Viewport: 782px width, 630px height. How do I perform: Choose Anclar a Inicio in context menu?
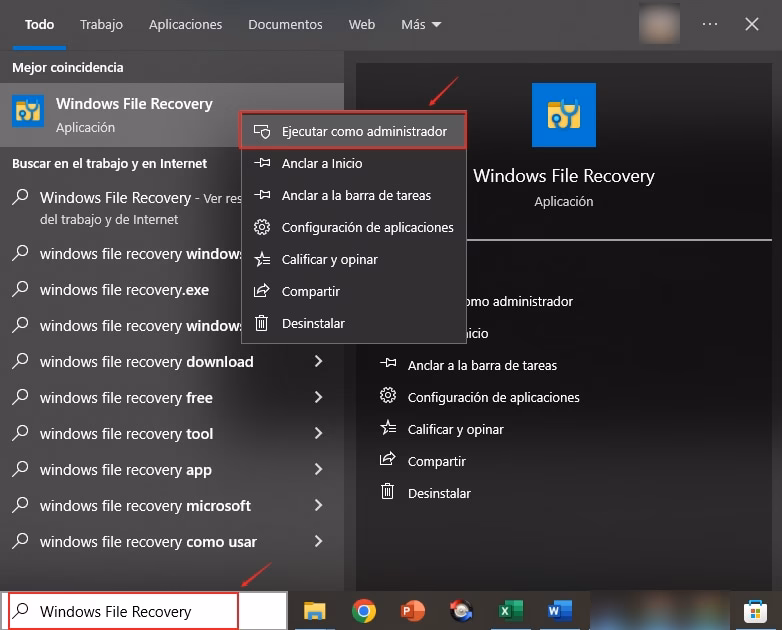[x=354, y=163]
